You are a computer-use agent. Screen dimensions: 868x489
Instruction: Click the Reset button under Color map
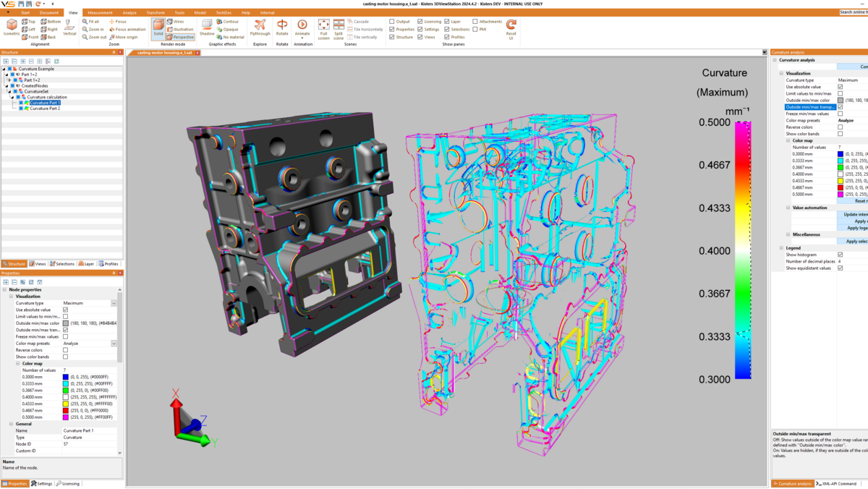[852, 201]
